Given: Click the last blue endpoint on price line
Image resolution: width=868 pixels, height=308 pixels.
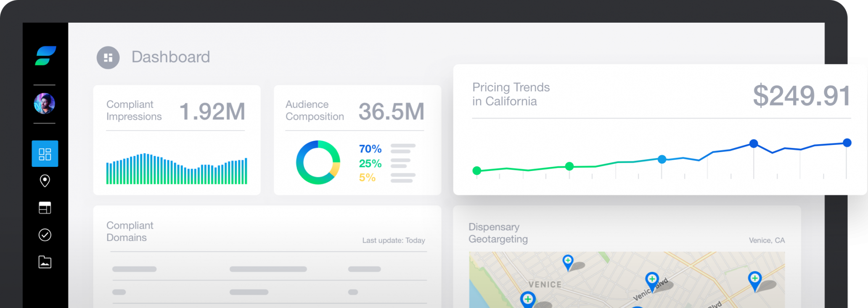Looking at the screenshot, I should 847,143.
